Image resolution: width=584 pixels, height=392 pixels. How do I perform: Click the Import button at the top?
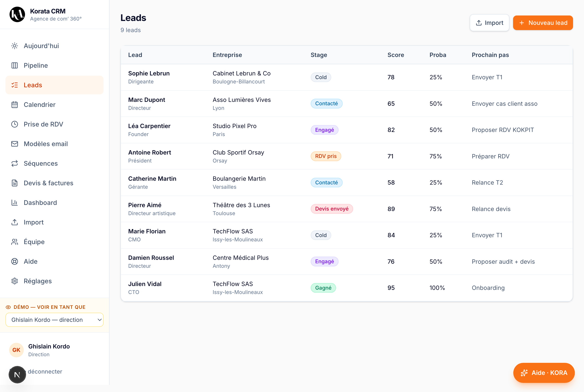pyautogui.click(x=489, y=23)
